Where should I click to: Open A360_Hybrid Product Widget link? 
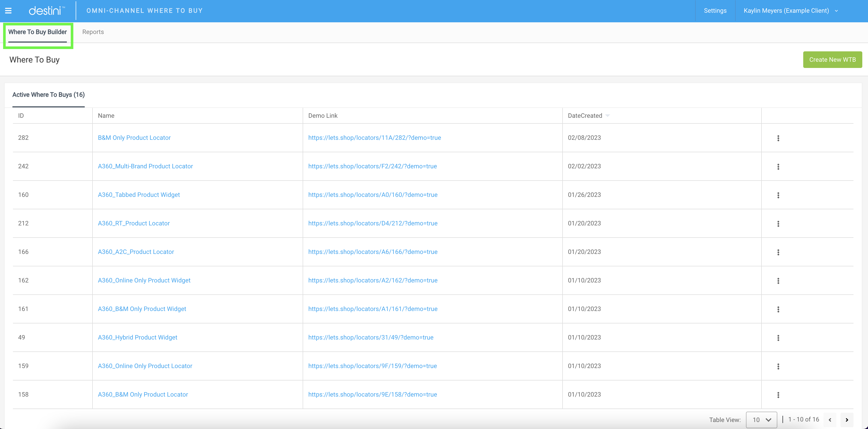[x=138, y=337]
